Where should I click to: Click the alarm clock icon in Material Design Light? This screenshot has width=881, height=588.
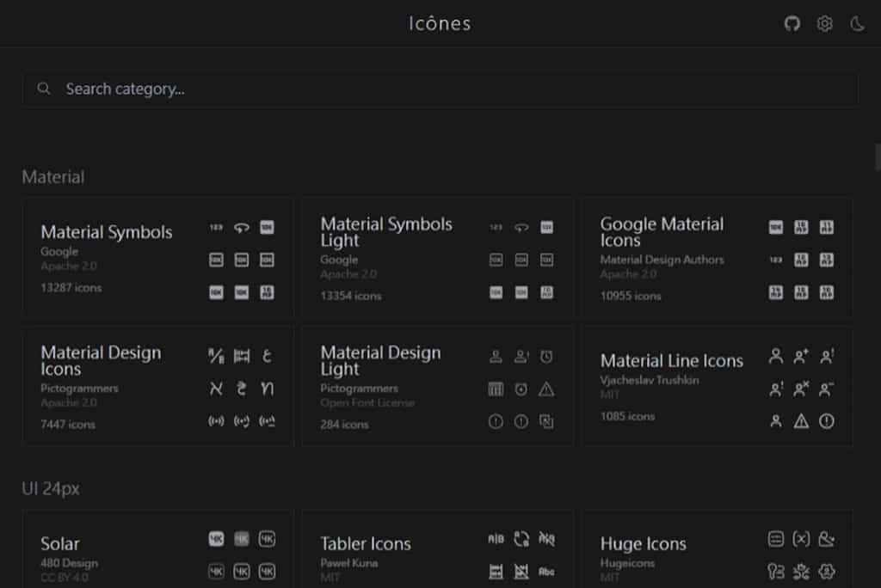pos(546,357)
